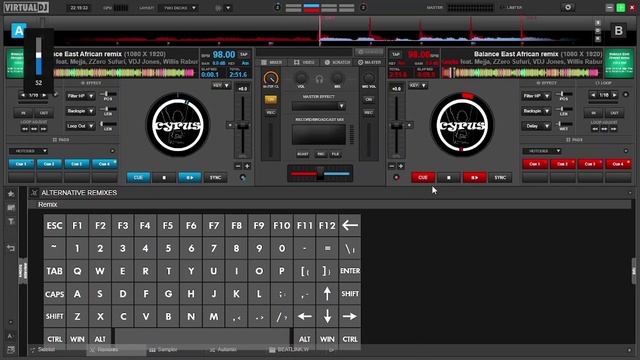The image size is (640, 360).
Task: Trigger red Cue 4 pad on right deck
Action: tap(618, 164)
